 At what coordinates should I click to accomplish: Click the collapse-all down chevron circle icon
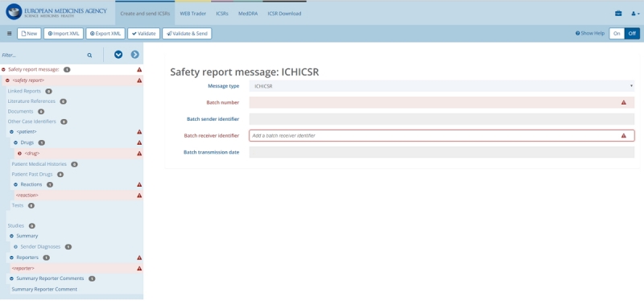118,55
